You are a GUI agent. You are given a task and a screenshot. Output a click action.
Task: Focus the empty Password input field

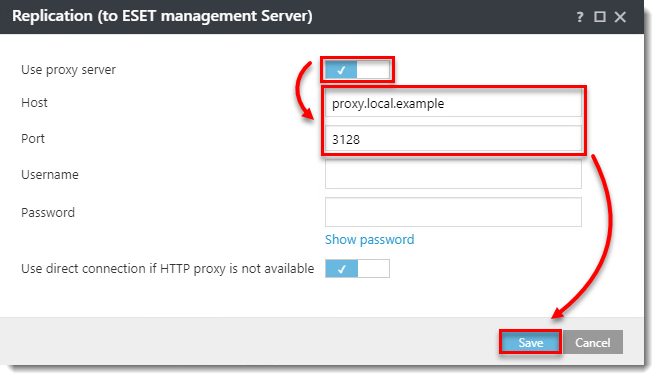click(x=453, y=212)
